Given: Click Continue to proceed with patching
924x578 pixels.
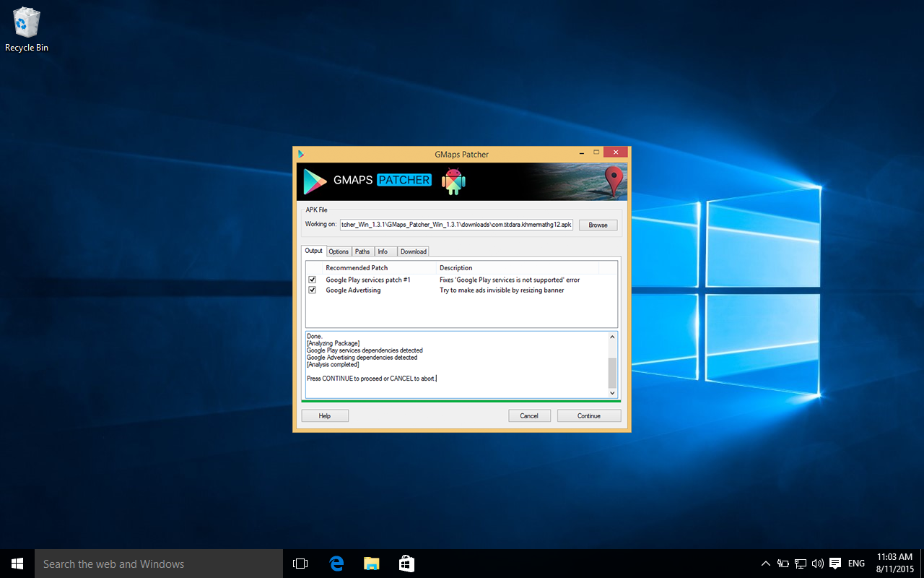Looking at the screenshot, I should (588, 415).
